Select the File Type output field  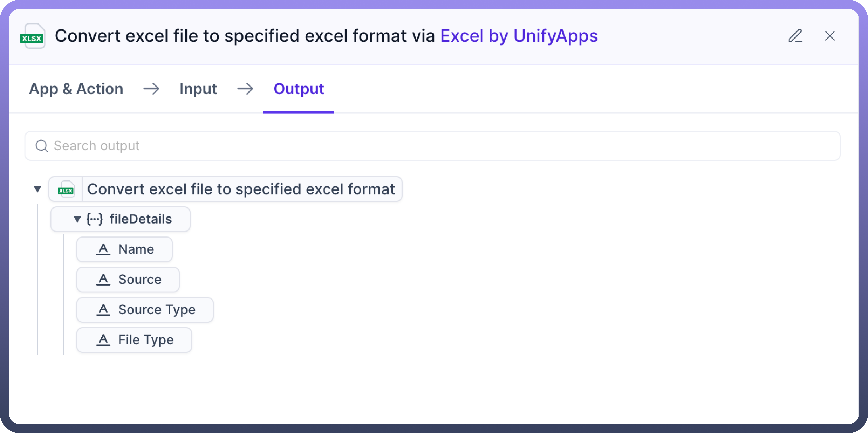[x=145, y=340]
